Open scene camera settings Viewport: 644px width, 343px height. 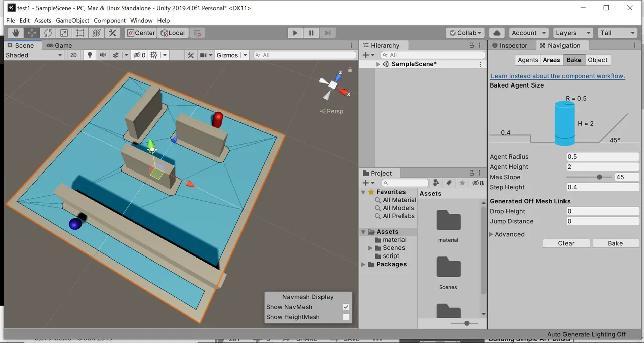point(203,55)
